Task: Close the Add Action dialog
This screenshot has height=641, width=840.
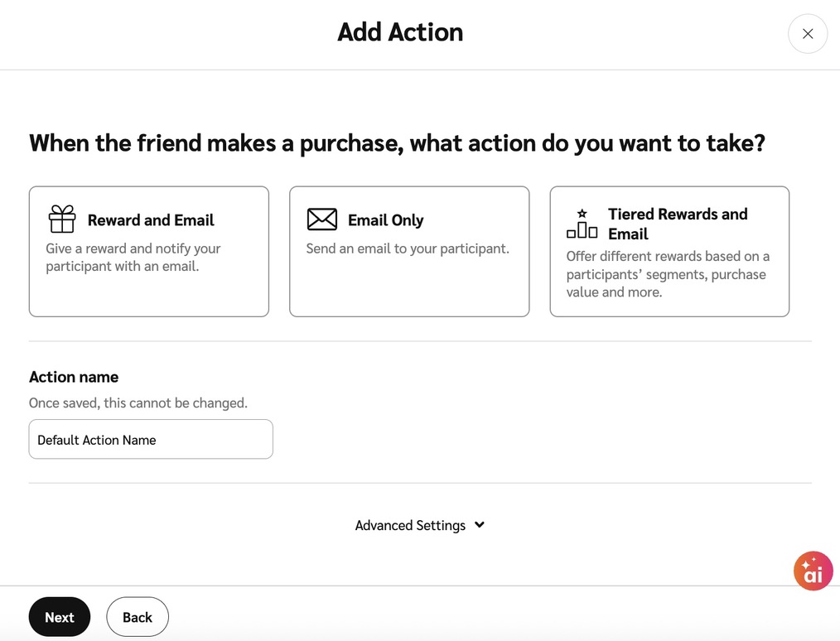Action: tap(808, 34)
